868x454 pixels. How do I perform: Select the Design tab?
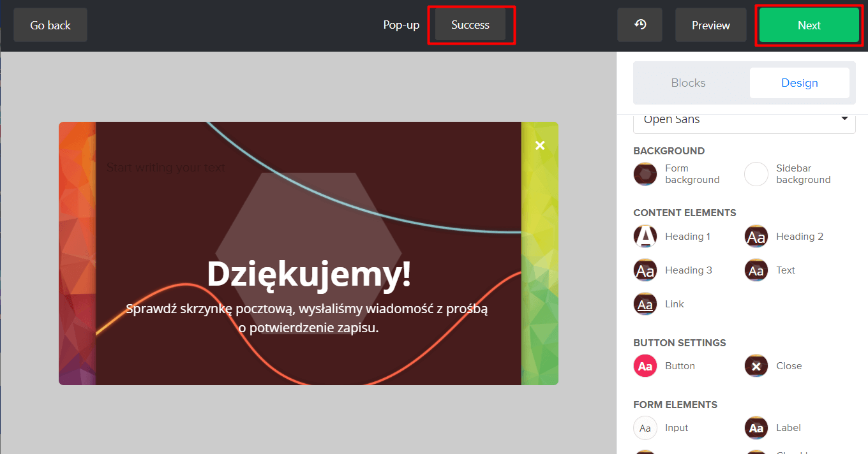[x=799, y=83]
